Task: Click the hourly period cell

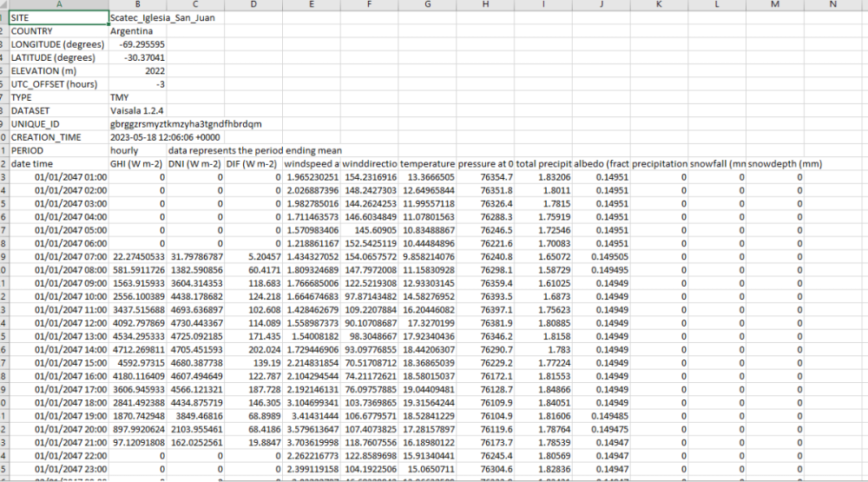Action: (x=137, y=151)
